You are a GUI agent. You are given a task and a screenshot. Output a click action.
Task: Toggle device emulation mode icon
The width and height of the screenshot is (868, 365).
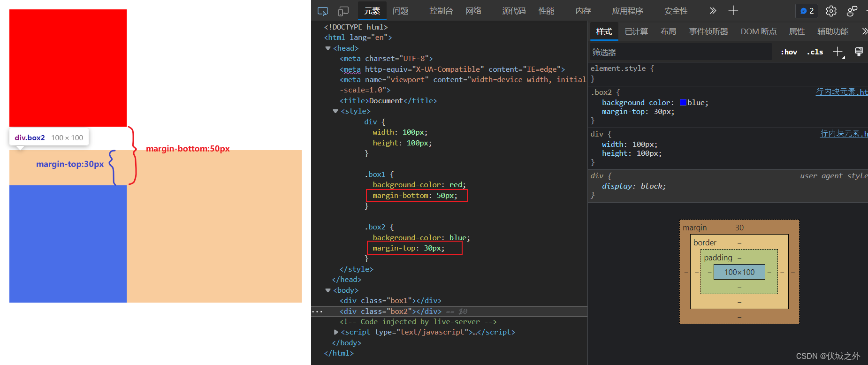(x=343, y=11)
